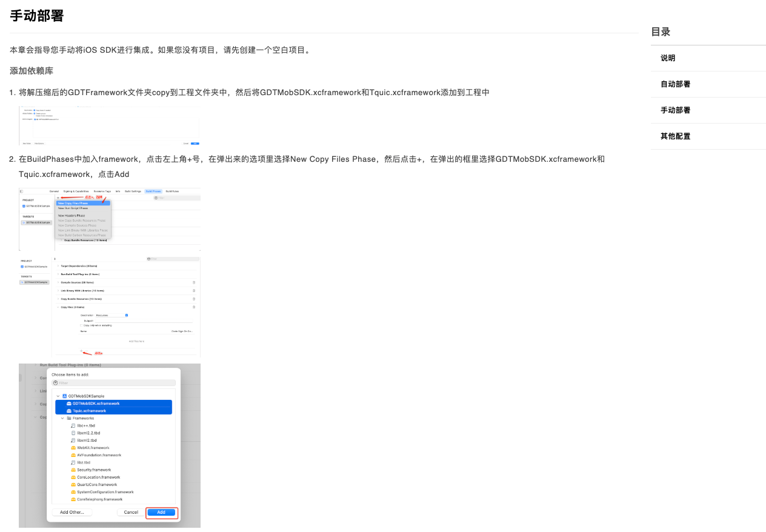Click the Cancel button in dialog
Image resolution: width=766 pixels, height=532 pixels.
point(131,513)
